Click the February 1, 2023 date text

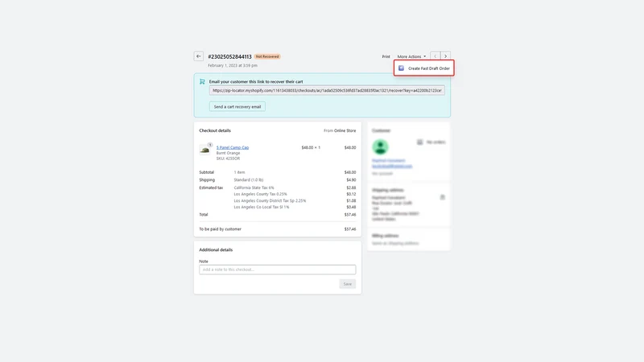click(x=233, y=65)
